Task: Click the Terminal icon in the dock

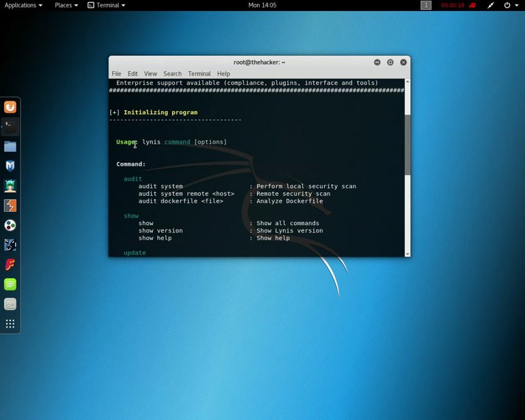Action: tap(10, 126)
